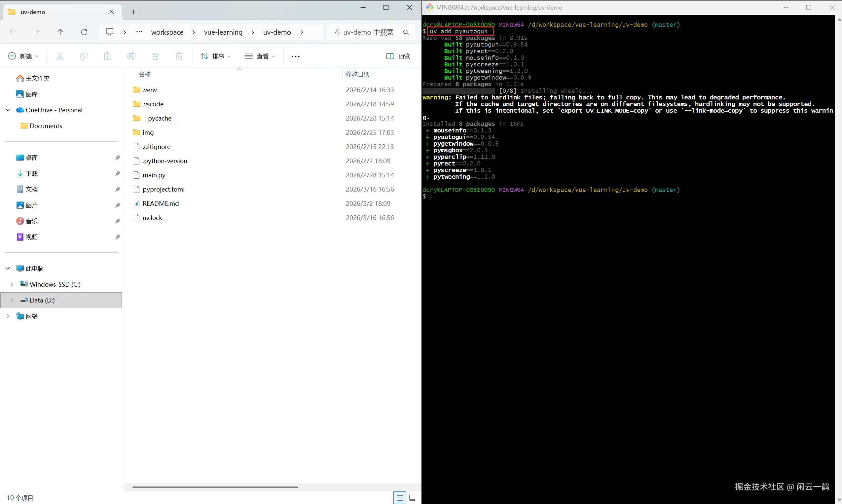842x504 pixels.
Task: Switch to large thumbnails view
Action: (412, 497)
